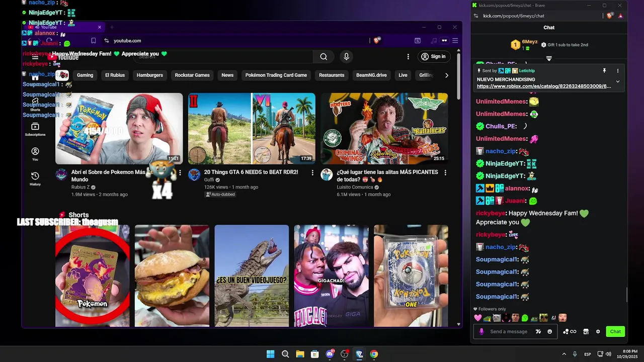Open the burger Short thumbnail

click(172, 276)
